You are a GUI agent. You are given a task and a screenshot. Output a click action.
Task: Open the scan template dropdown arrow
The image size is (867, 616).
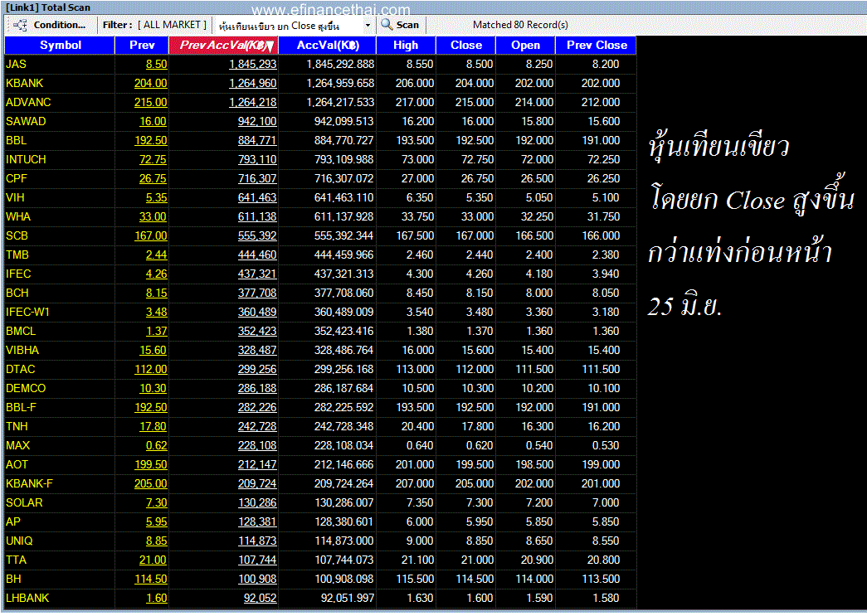coord(368,26)
